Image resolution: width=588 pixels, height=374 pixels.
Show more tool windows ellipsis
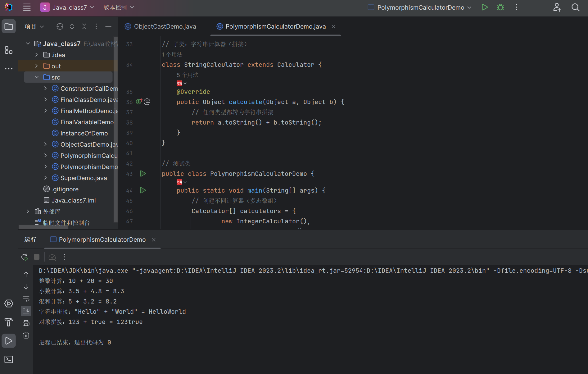point(9,68)
